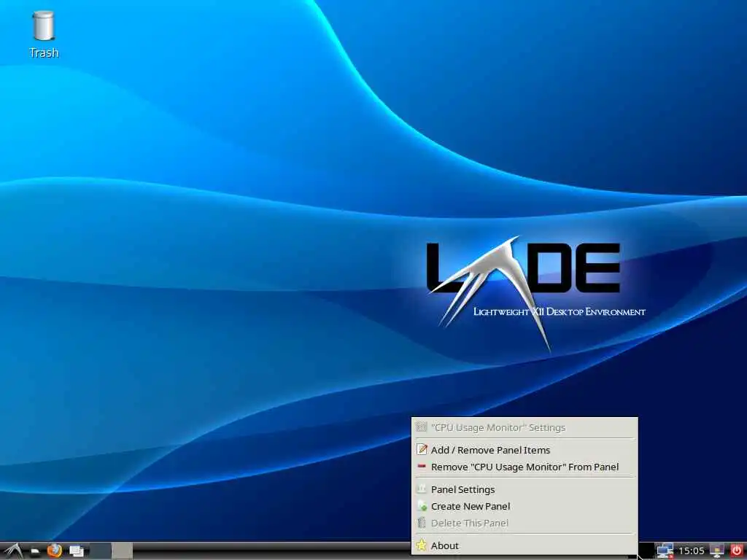Screen dimensions: 747x560
Task: Open the Trash desktop icon
Action: point(43,34)
